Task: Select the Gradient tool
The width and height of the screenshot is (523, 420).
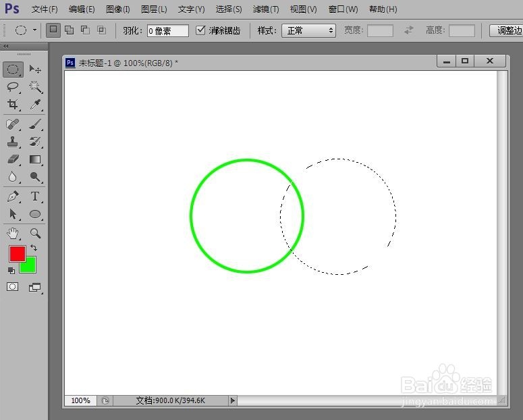Action: coord(35,159)
